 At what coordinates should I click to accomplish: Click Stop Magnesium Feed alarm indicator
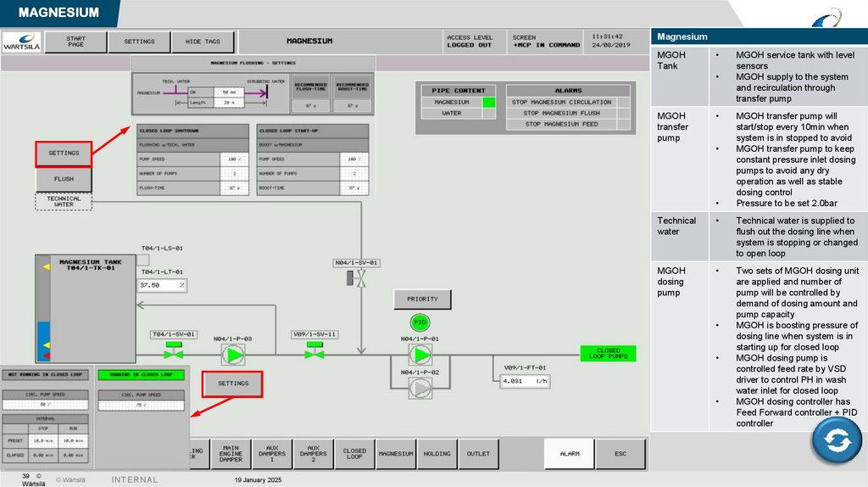[x=623, y=124]
